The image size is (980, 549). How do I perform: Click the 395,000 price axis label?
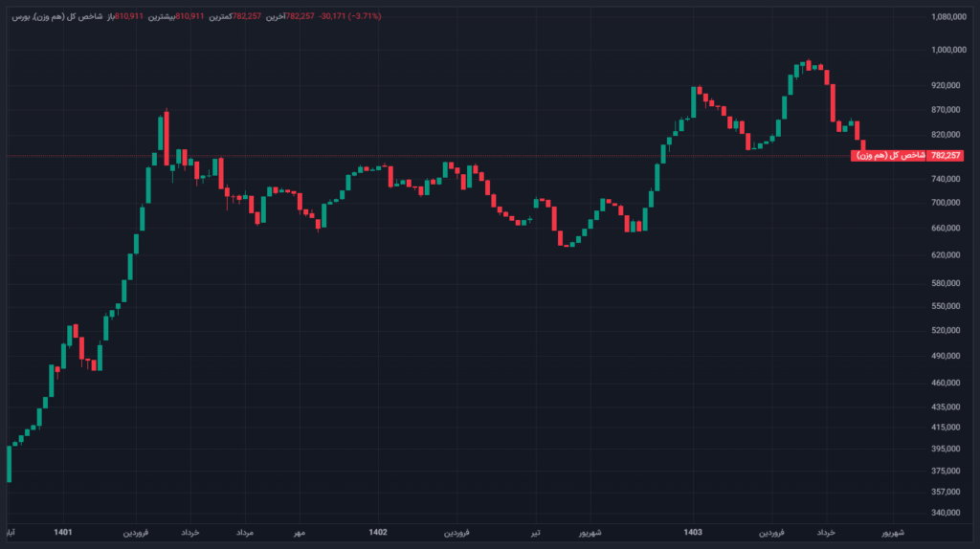pyautogui.click(x=946, y=450)
